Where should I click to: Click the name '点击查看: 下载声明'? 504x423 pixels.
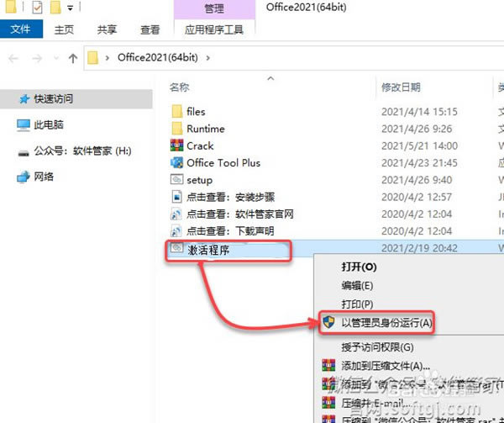tap(230, 231)
